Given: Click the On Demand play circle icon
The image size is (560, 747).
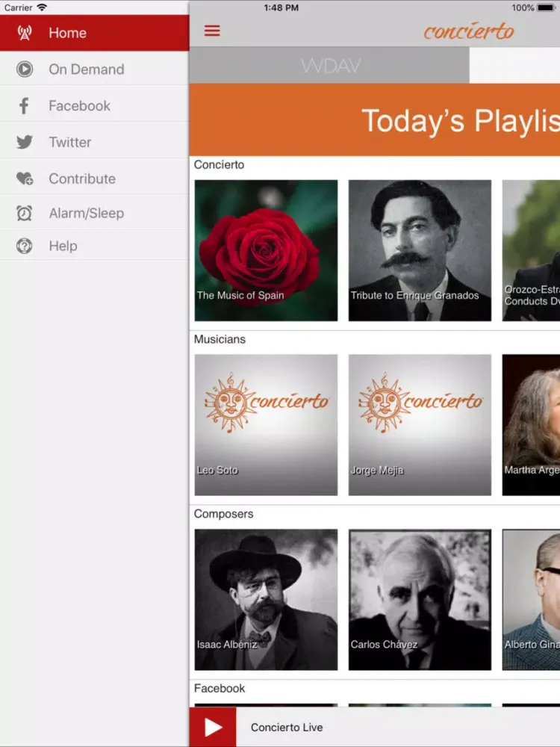Looking at the screenshot, I should pos(25,69).
